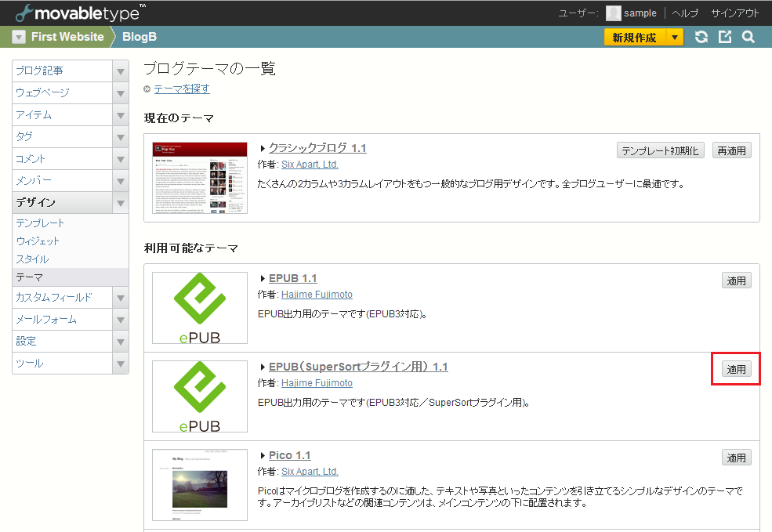Open the メールフォーム sidebar menu
Screen dimensions: 772x532
coord(63,320)
